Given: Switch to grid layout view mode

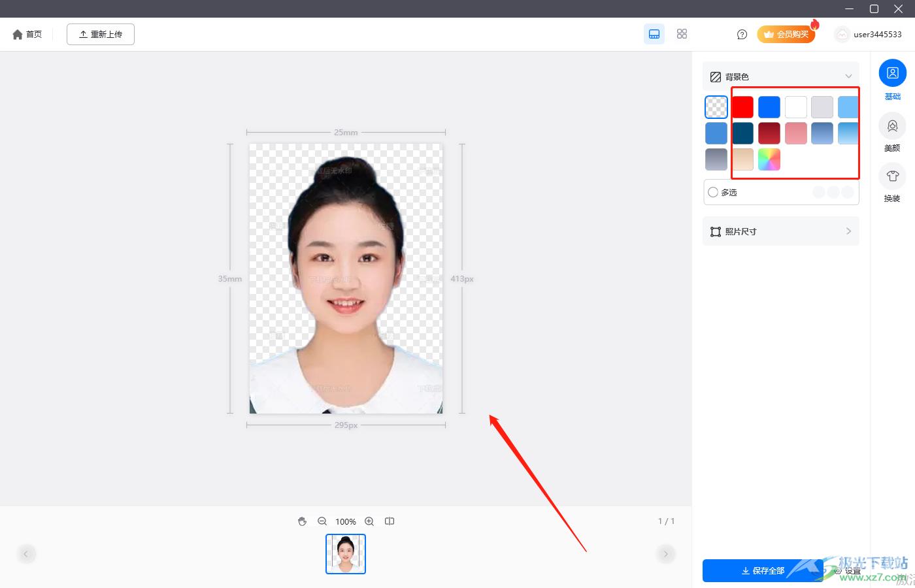Looking at the screenshot, I should [x=682, y=34].
